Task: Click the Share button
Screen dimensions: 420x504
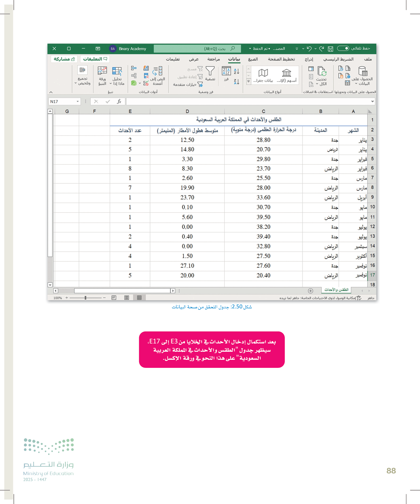Action: (x=64, y=59)
